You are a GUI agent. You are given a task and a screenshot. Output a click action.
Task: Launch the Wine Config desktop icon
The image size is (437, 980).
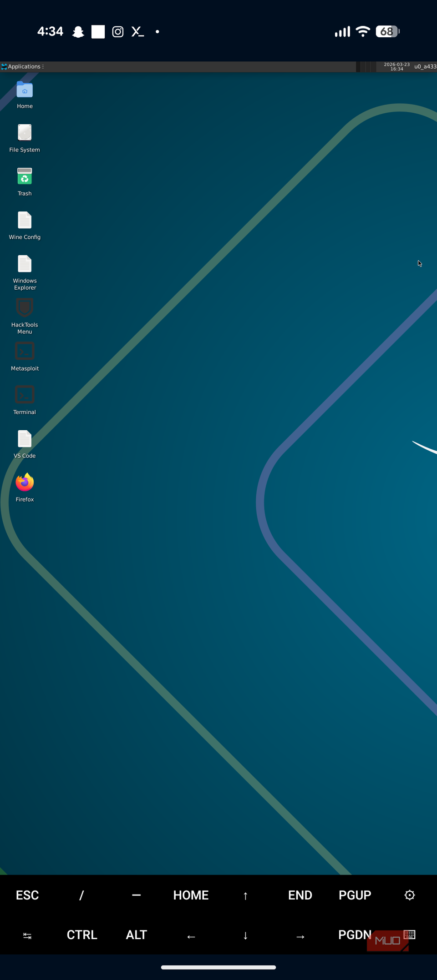[x=25, y=221]
